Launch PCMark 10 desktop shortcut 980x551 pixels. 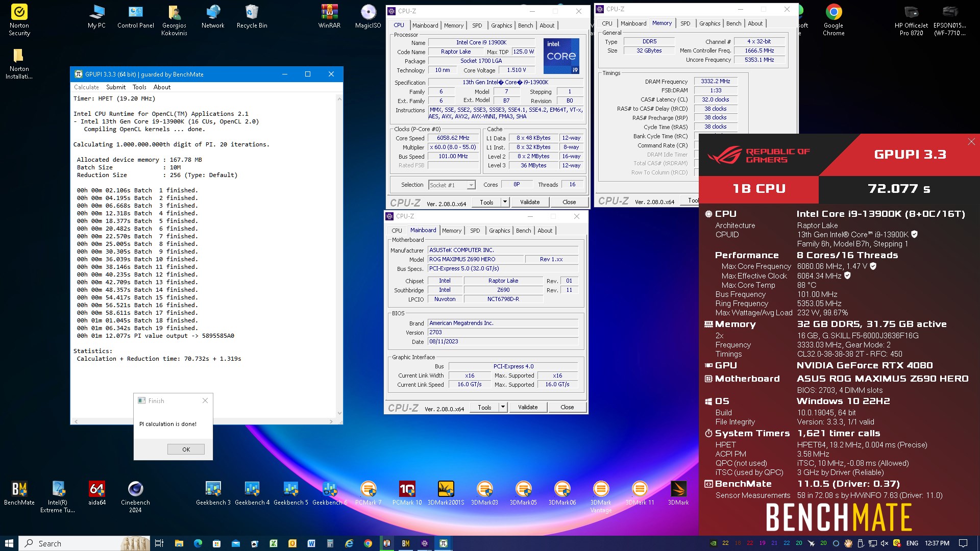pyautogui.click(x=407, y=493)
